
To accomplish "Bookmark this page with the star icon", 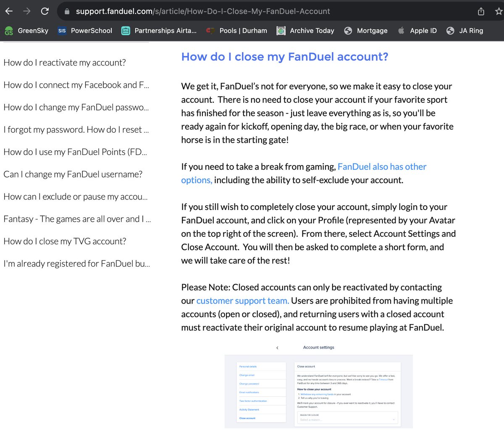I will point(499,11).
